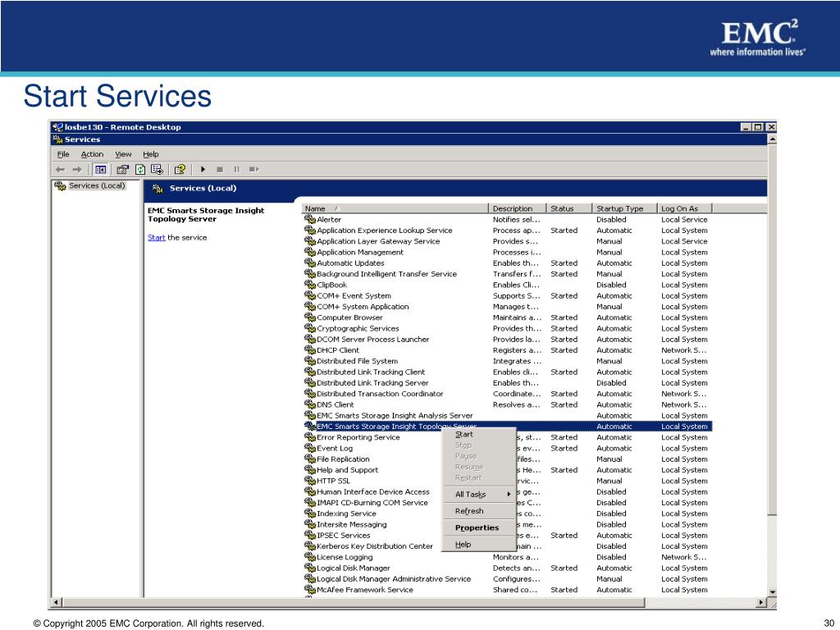
Task: Open the File menu
Action: coord(63,154)
